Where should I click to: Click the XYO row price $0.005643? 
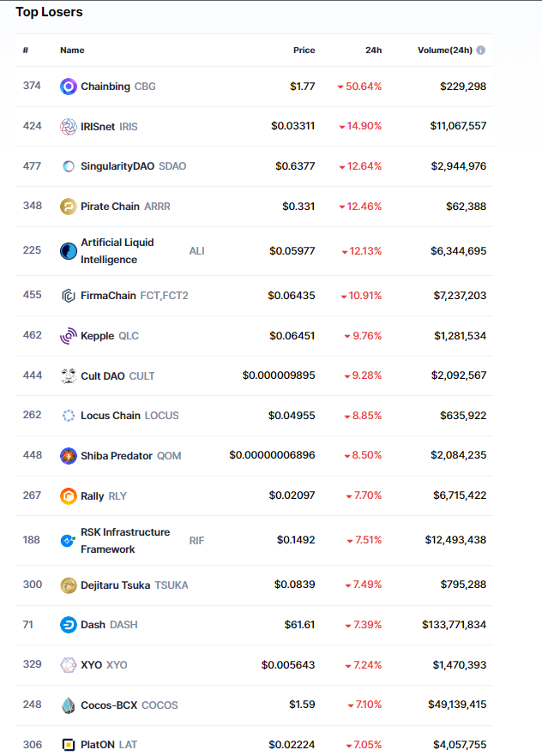pos(288,665)
